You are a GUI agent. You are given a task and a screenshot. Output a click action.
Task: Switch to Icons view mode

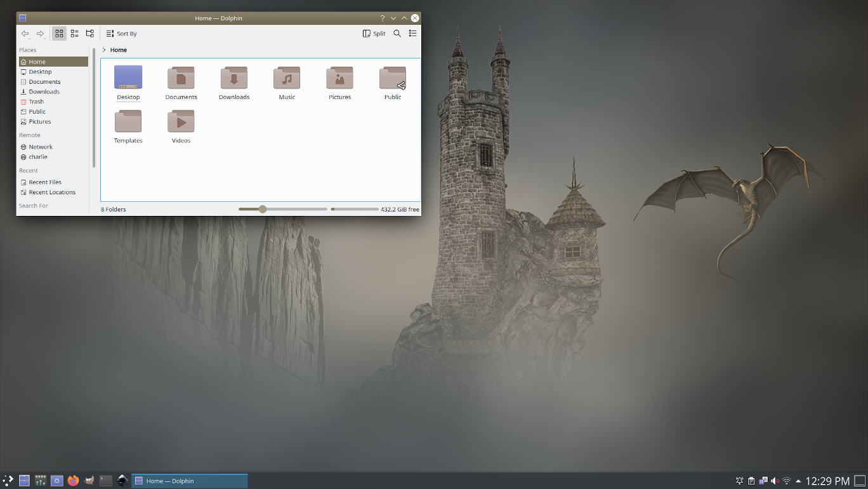pyautogui.click(x=59, y=34)
